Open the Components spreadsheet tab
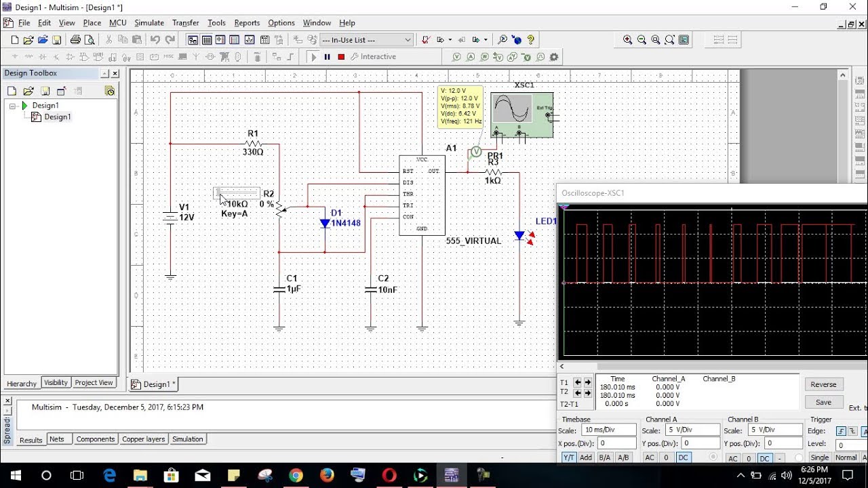Image resolution: width=868 pixels, height=488 pixels. point(95,439)
